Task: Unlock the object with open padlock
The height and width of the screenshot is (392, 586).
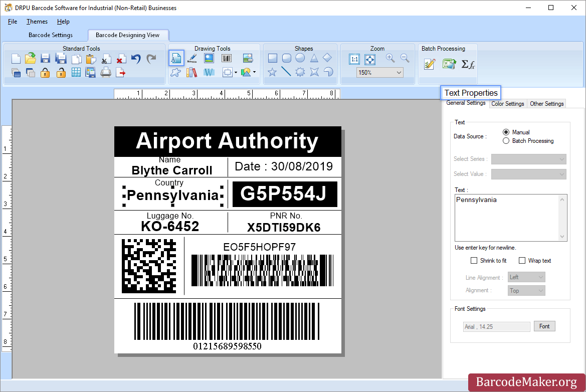Action: pos(61,73)
